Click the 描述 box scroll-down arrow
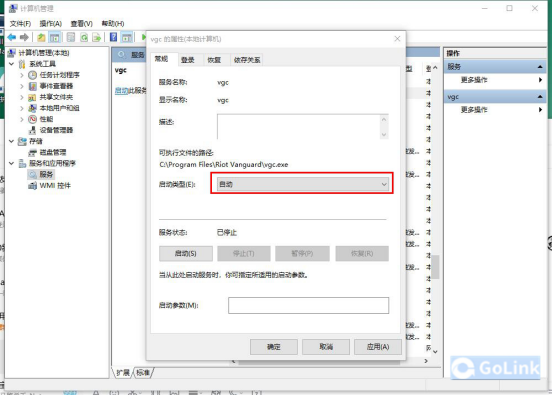 coord(384,134)
